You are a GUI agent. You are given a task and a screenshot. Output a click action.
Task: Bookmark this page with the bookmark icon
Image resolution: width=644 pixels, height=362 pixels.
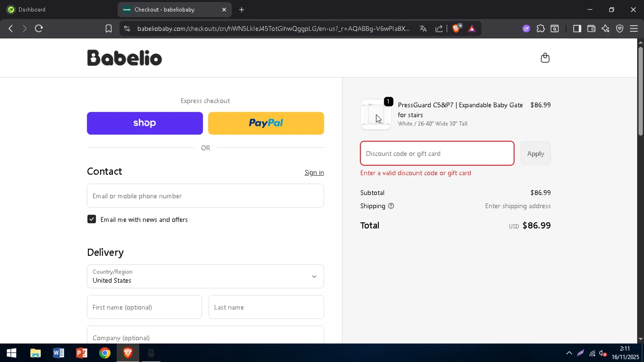pos(109,29)
